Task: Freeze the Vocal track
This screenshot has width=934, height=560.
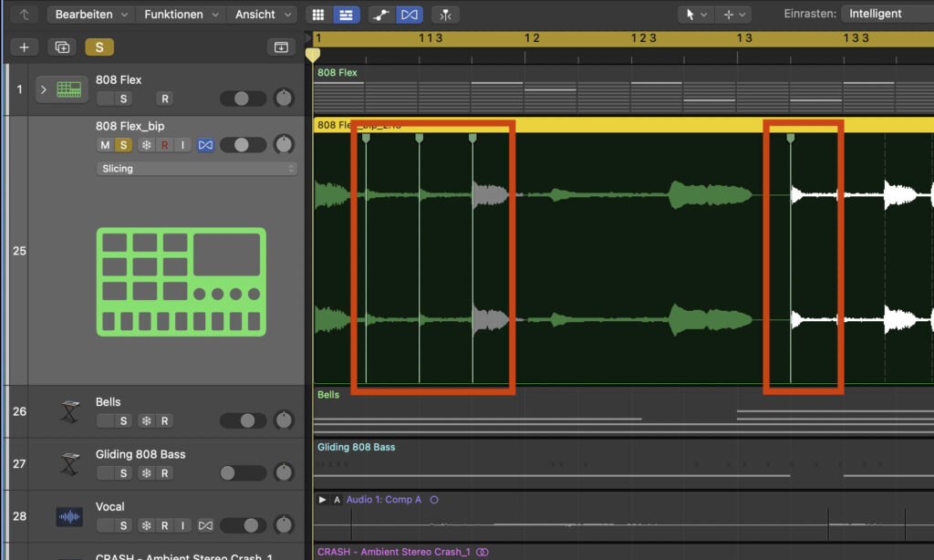Action: [x=147, y=525]
